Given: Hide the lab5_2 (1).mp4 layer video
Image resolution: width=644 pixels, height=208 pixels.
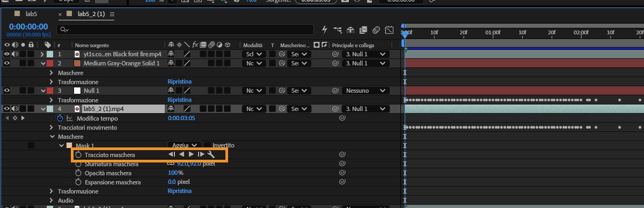Looking at the screenshot, I should click(7, 109).
